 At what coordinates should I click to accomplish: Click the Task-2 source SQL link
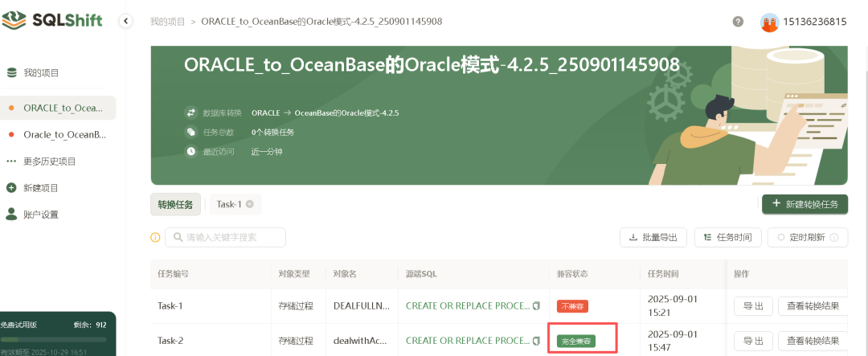pyautogui.click(x=467, y=341)
